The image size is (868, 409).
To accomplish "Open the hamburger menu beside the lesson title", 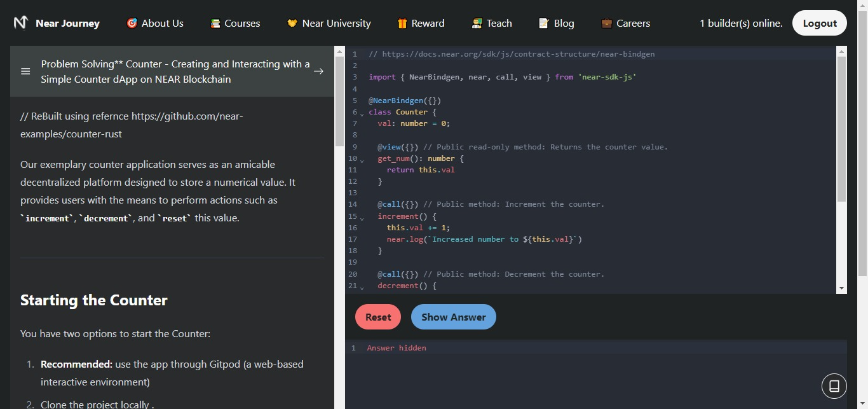I will [25, 71].
